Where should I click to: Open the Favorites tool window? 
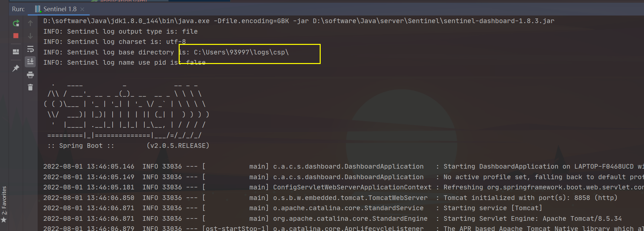4,201
